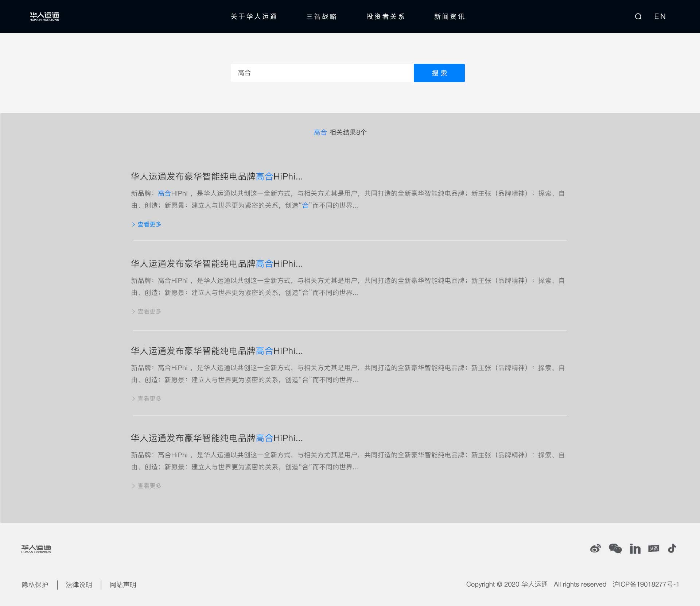Open 三智战略 menu
This screenshot has width=700, height=606.
pyautogui.click(x=322, y=16)
